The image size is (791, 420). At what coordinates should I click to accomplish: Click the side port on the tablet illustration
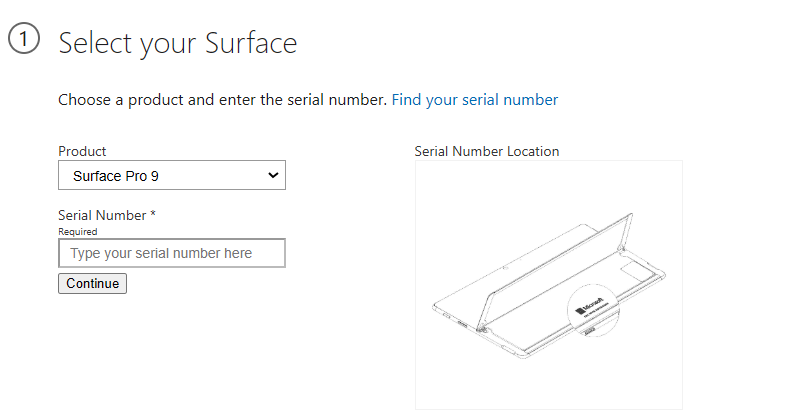click(x=462, y=324)
